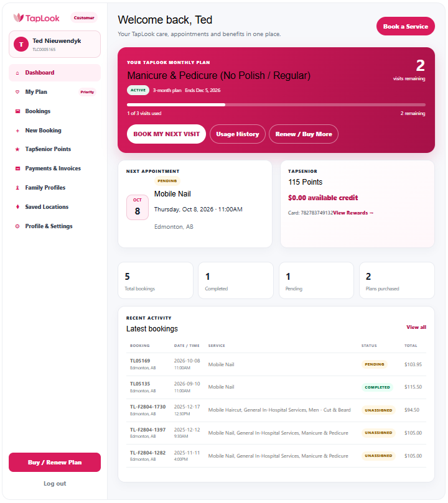The width and height of the screenshot is (448, 503).
Task: Open the View Rewards link
Action: point(353,213)
